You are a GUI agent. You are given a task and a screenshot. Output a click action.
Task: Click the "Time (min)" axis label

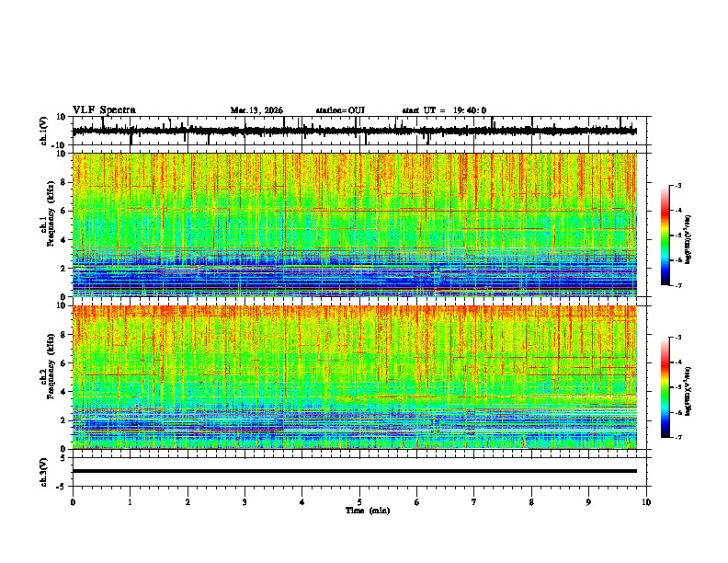[x=368, y=511]
